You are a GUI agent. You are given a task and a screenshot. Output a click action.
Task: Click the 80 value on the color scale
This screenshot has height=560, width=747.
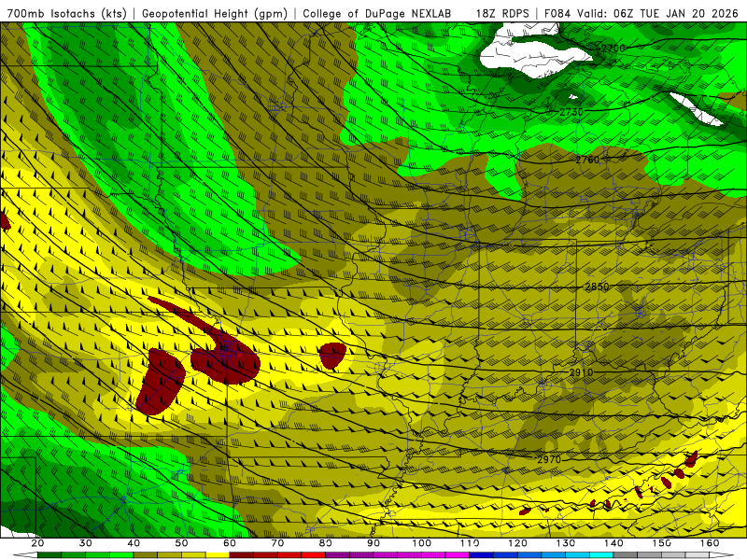[x=326, y=543]
